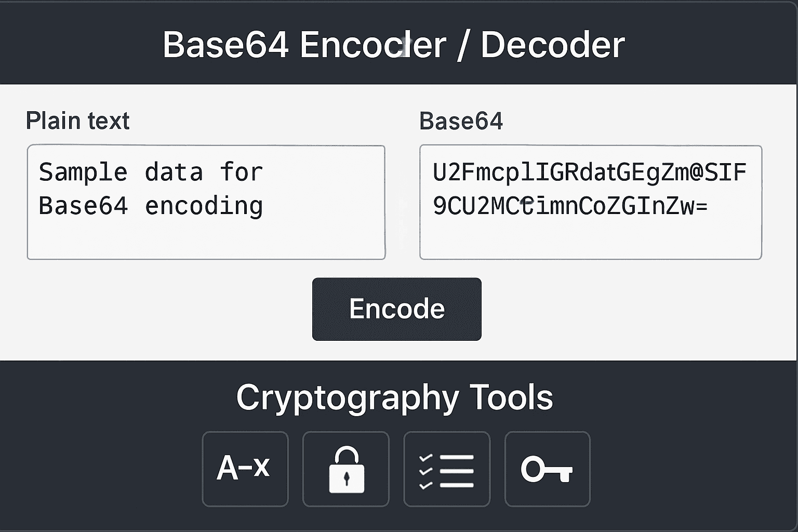This screenshot has height=532, width=798.
Task: Click inside the Plain text input area
Action: [205, 203]
